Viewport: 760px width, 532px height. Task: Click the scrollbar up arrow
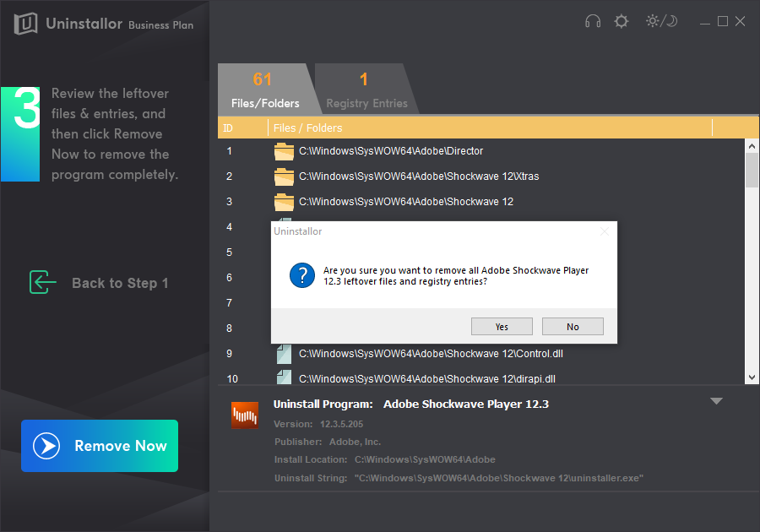pyautogui.click(x=752, y=145)
